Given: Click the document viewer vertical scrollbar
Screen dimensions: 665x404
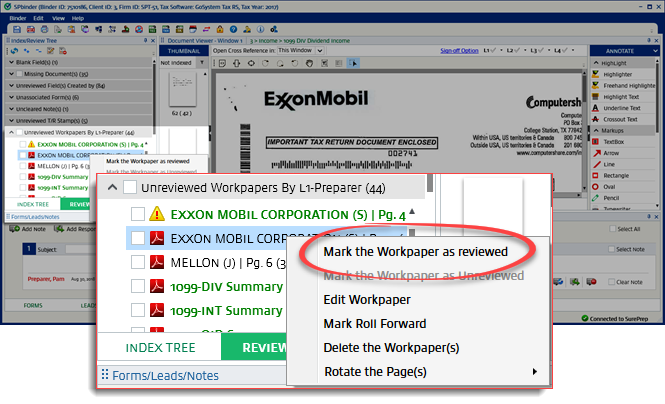Looking at the screenshot, I should pyautogui.click(x=585, y=131).
